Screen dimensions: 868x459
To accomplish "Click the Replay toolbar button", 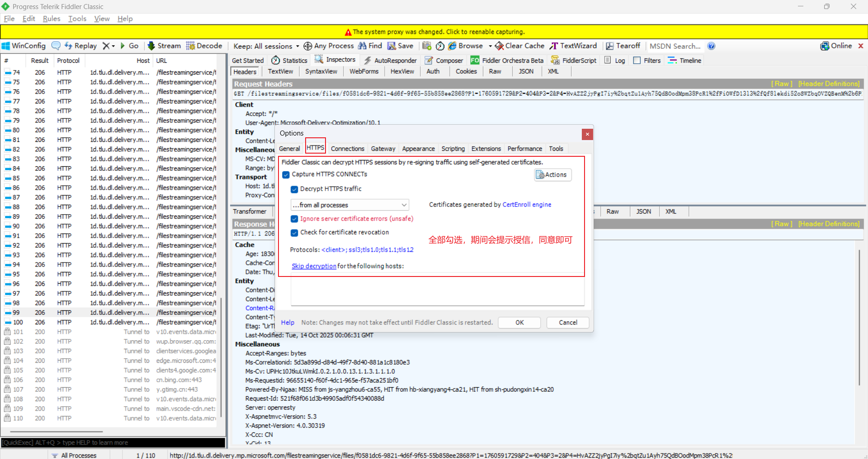I will (x=80, y=46).
